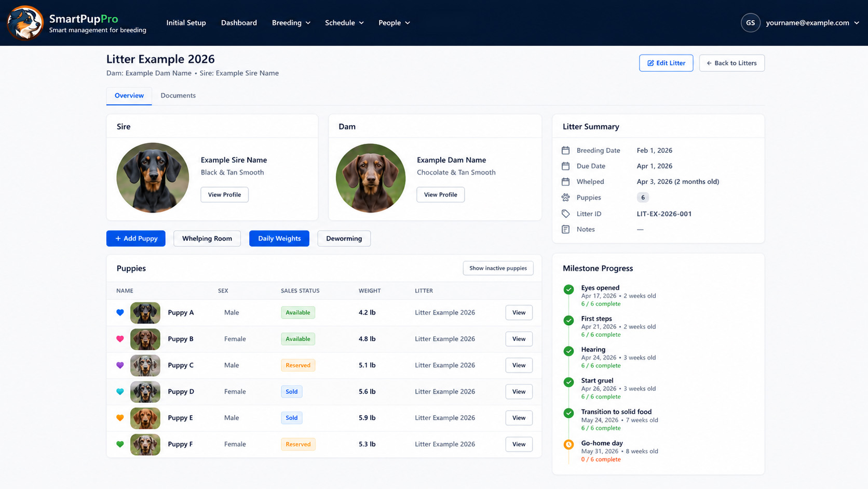868x489 pixels.
Task: Switch to the Documents tab
Action: [x=178, y=96]
